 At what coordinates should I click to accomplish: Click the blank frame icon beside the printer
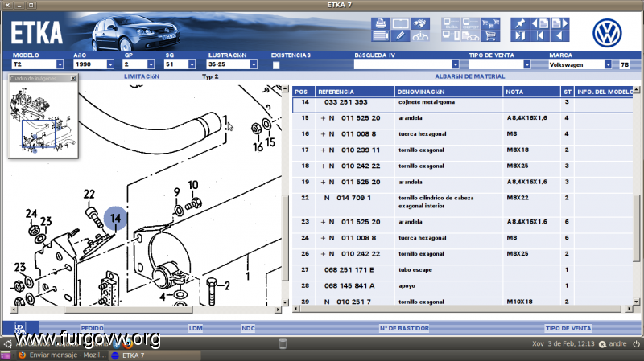click(x=400, y=24)
